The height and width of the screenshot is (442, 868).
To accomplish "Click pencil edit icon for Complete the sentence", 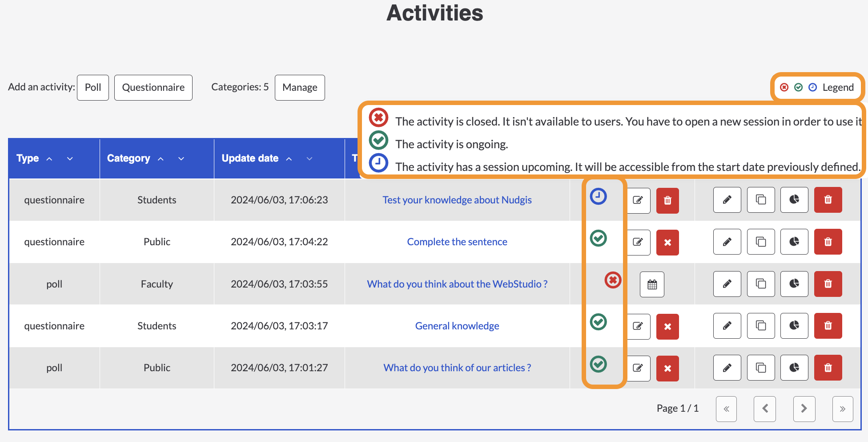I will [727, 242].
